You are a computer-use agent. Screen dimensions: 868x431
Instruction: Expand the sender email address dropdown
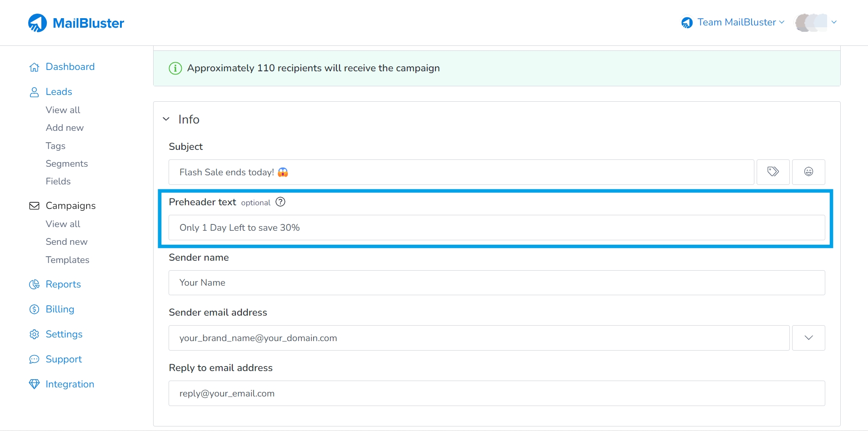pos(808,337)
